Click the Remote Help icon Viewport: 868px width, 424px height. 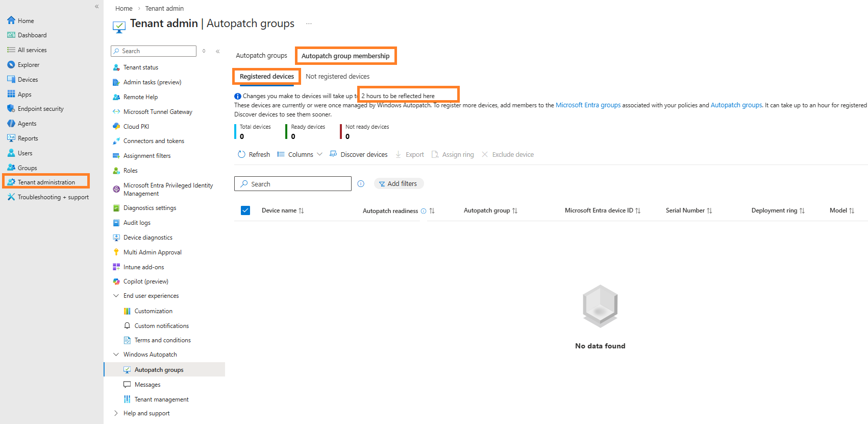point(116,97)
